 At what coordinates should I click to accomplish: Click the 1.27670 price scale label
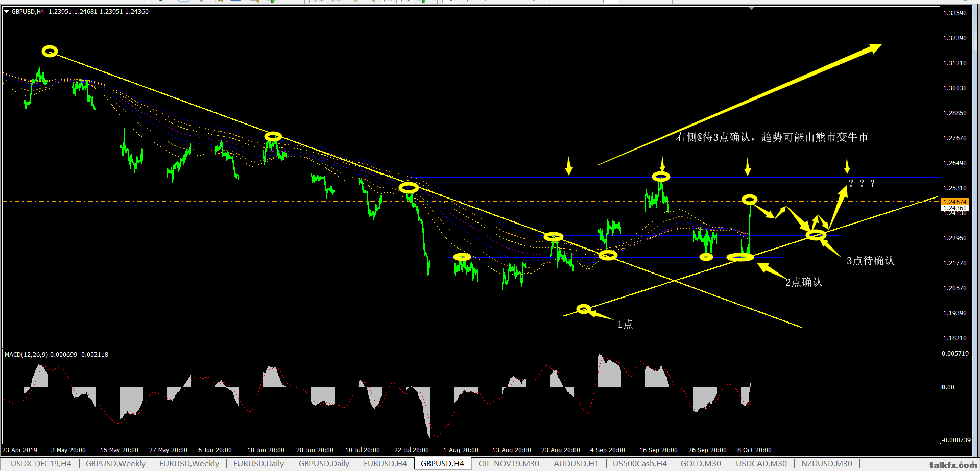954,138
